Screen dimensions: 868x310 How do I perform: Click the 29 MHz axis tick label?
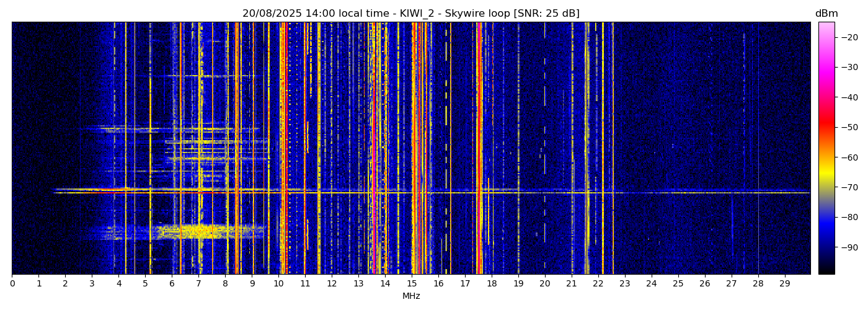[x=784, y=283]
